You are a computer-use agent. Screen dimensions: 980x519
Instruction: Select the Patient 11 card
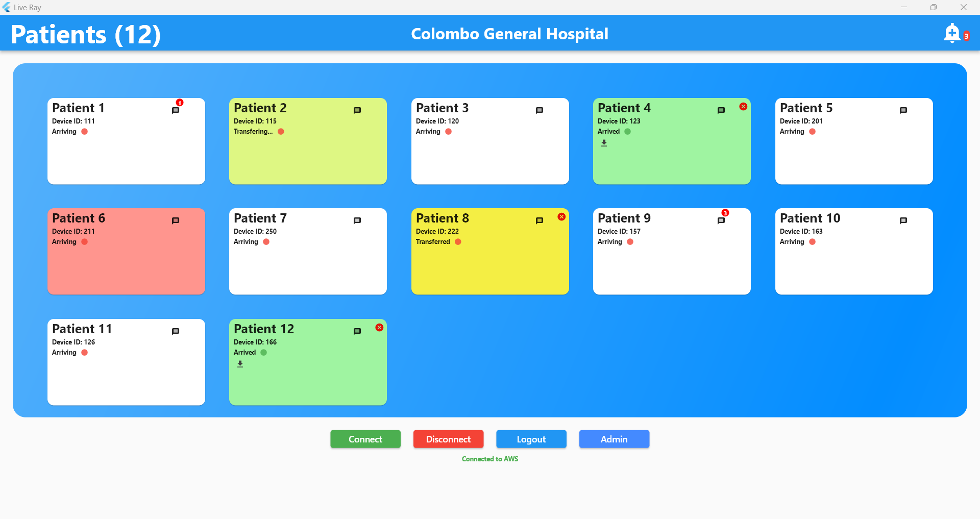pos(126,362)
